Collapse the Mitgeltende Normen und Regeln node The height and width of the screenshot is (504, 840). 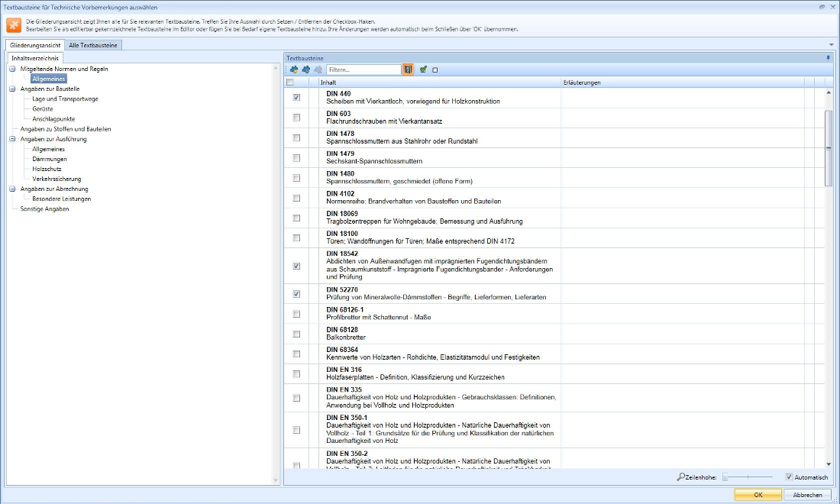tap(13, 69)
